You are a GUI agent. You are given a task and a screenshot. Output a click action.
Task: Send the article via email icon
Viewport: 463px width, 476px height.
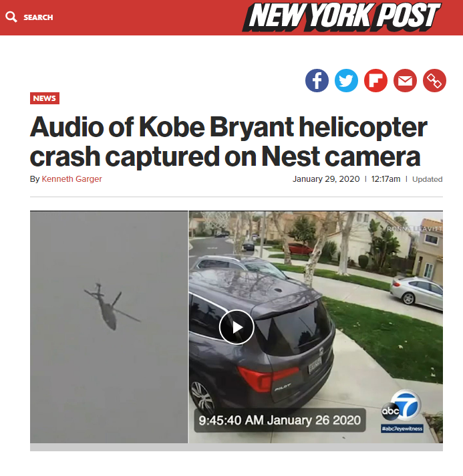click(x=405, y=80)
